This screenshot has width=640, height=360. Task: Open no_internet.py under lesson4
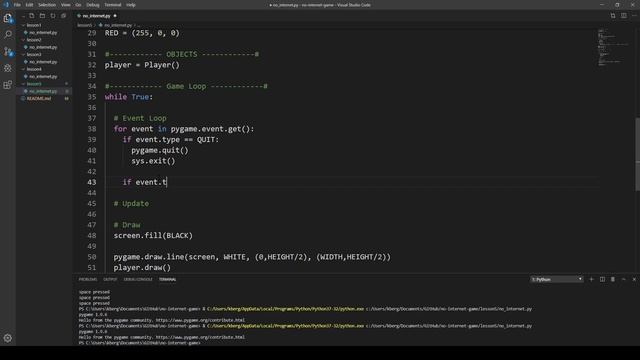click(43, 77)
